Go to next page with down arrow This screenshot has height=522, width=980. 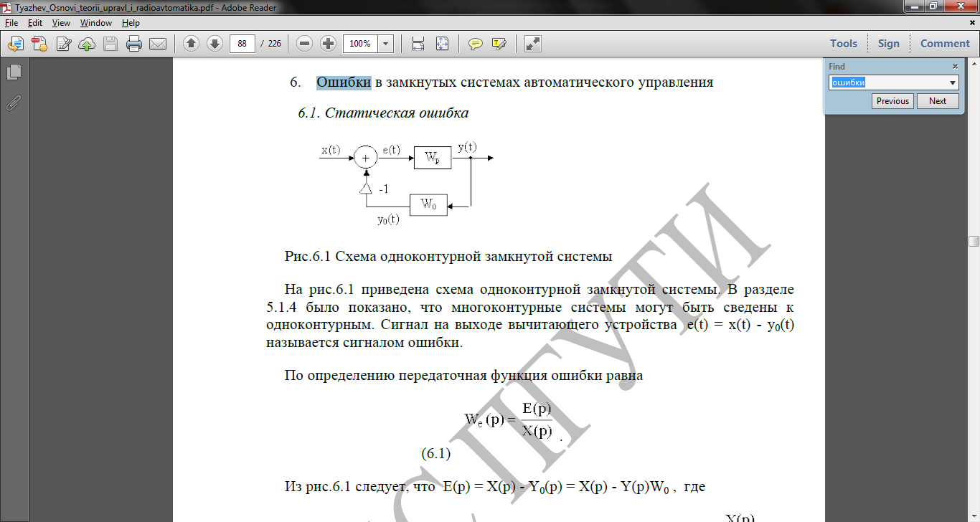[x=215, y=44]
